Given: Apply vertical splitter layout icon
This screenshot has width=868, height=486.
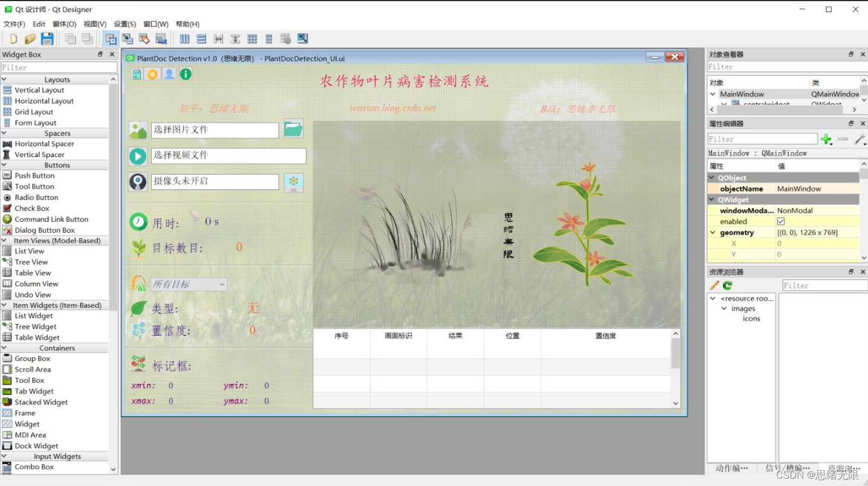Looking at the screenshot, I should (235, 39).
